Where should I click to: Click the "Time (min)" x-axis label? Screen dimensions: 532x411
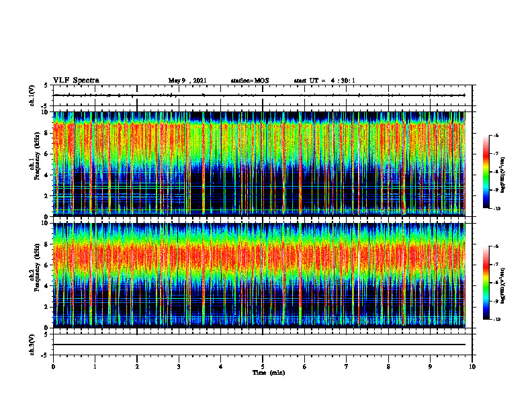pyautogui.click(x=269, y=373)
